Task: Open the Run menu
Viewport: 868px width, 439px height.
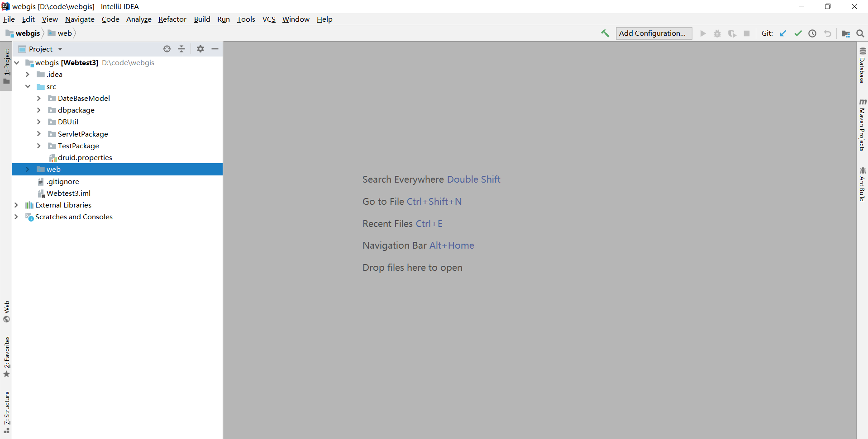Action: [224, 19]
